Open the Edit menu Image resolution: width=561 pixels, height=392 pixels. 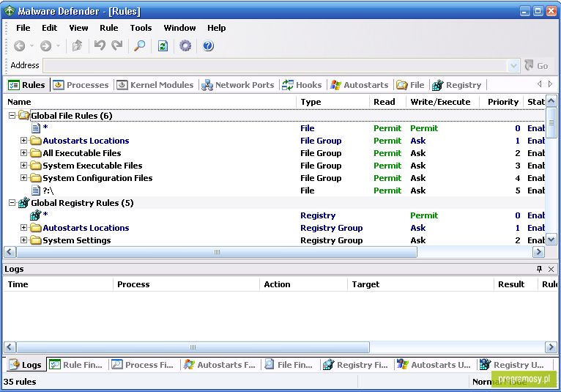click(x=49, y=28)
